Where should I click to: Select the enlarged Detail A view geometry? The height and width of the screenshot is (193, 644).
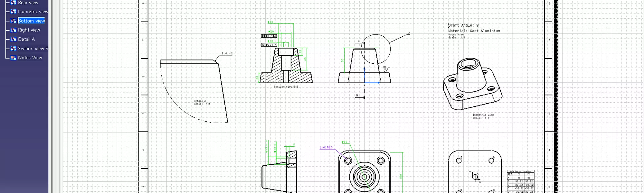click(194, 91)
